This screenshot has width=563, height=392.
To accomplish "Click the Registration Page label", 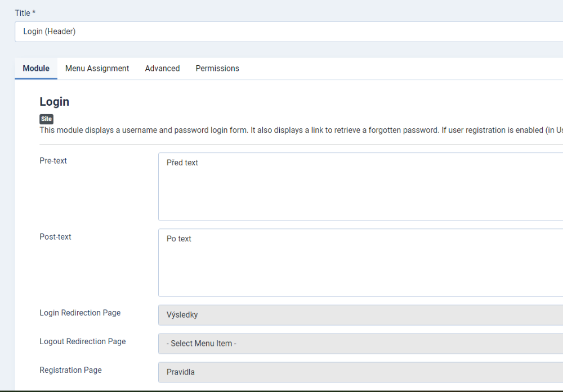I will click(x=70, y=370).
